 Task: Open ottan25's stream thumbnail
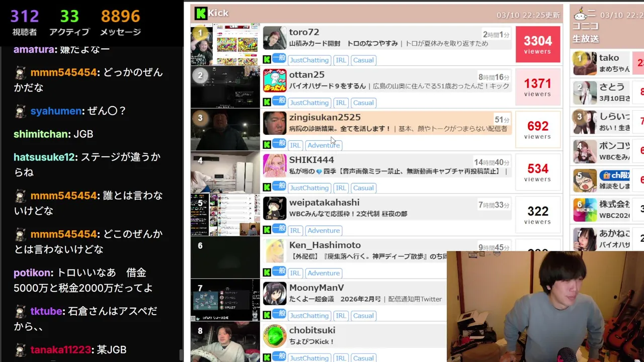225,87
